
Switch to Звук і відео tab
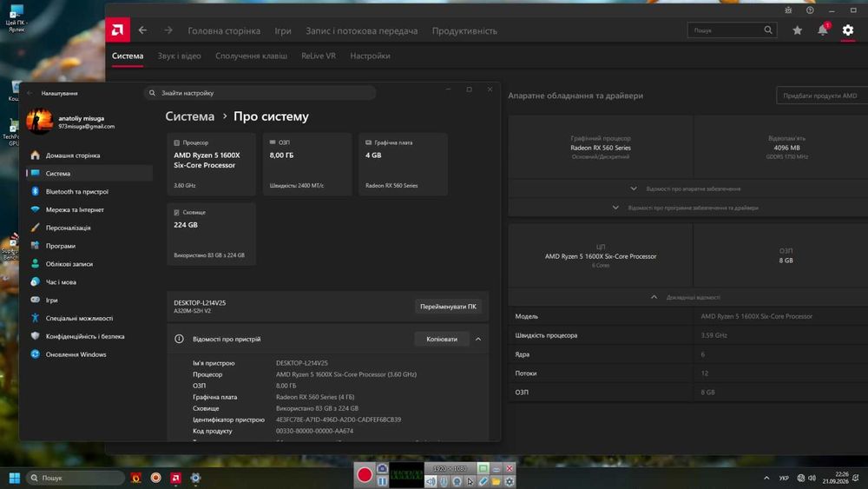tap(180, 56)
